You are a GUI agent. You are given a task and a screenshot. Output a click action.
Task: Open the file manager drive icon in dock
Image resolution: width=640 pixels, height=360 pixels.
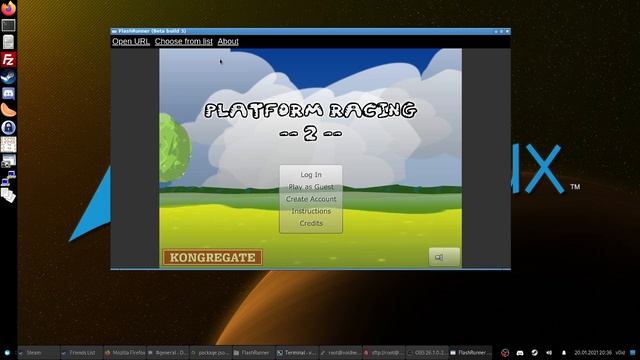click(8, 42)
